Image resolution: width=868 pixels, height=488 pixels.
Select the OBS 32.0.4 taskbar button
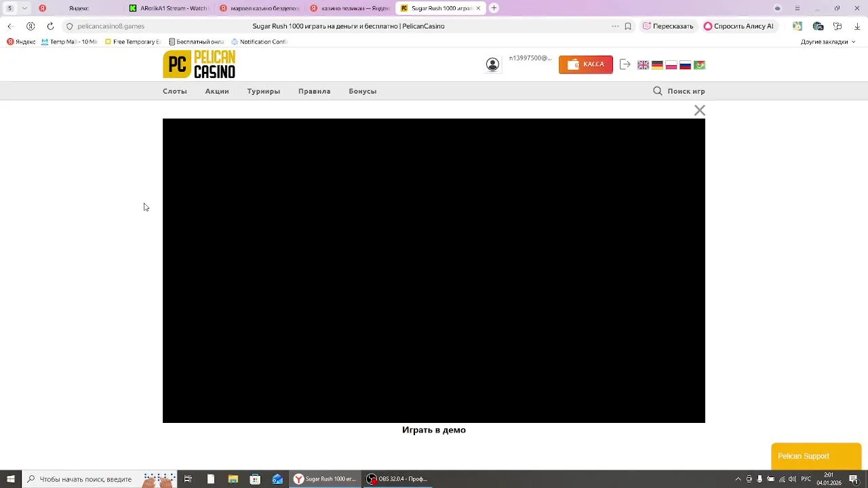pyautogui.click(x=397, y=479)
